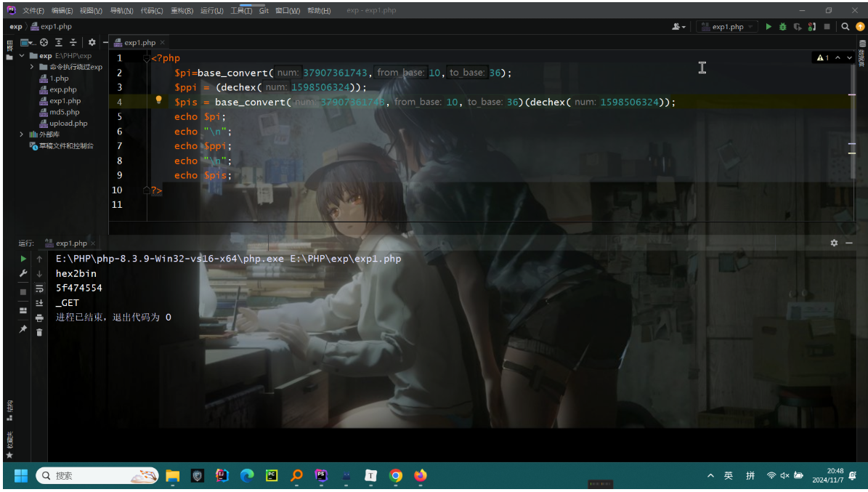
Task: Click the orange IDE update arrow icon
Action: (x=860, y=27)
